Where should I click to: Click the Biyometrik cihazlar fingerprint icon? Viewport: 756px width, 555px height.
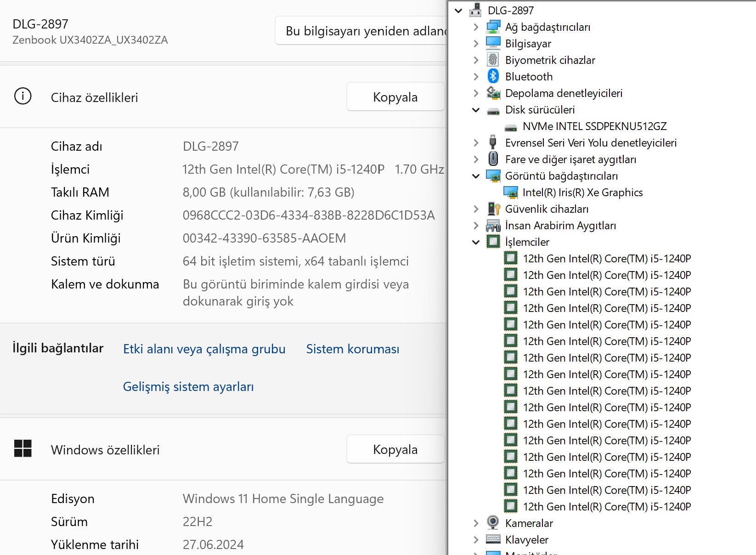click(493, 60)
